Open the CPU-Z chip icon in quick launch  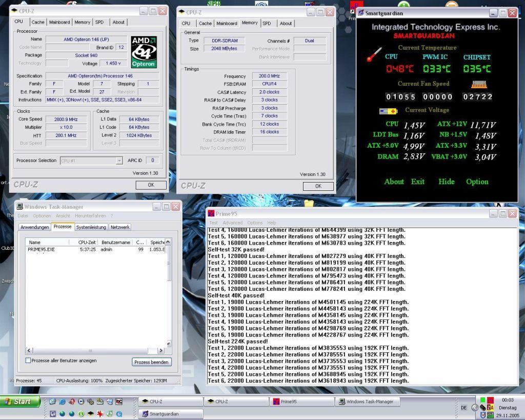[90, 414]
